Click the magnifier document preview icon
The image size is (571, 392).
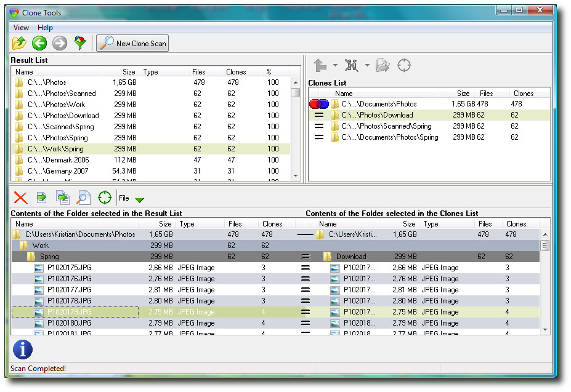[x=83, y=198]
